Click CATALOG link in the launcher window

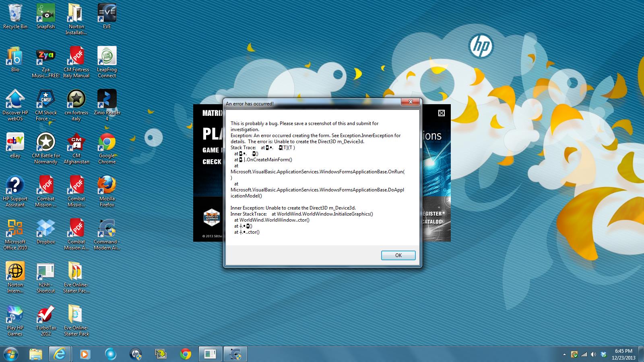click(432, 222)
